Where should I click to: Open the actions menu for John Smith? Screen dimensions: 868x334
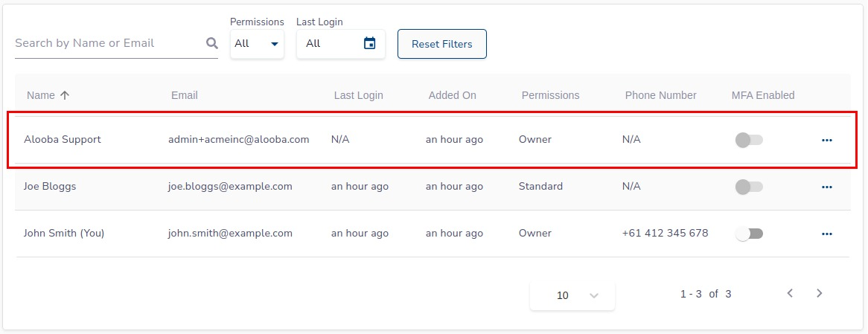point(827,234)
